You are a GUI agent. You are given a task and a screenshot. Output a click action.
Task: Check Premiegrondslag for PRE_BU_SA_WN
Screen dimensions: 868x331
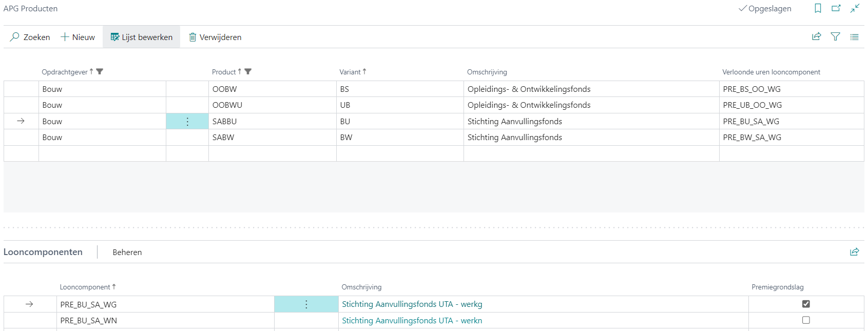pos(806,320)
